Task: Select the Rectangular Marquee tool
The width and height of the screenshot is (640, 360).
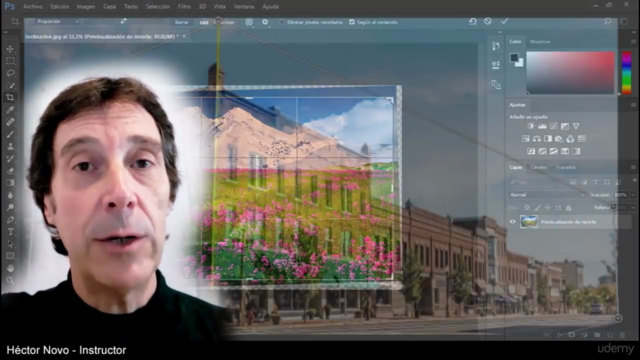Action: pyautogui.click(x=10, y=61)
